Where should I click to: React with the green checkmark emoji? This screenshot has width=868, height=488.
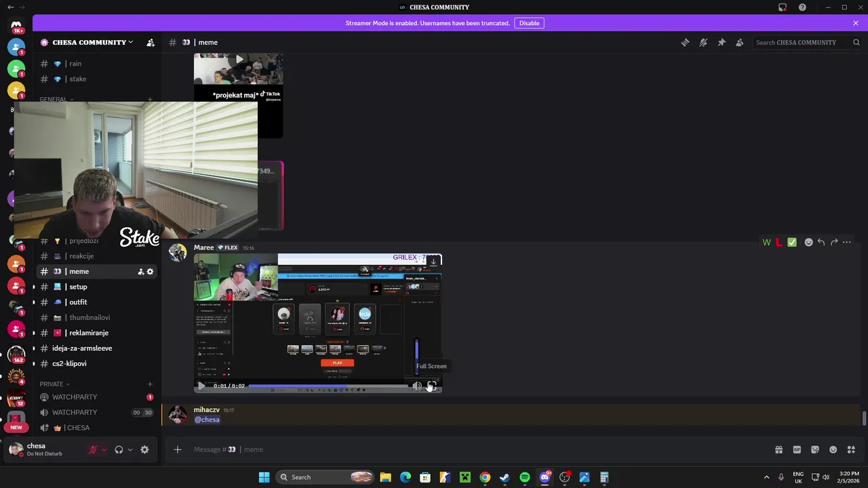point(792,242)
